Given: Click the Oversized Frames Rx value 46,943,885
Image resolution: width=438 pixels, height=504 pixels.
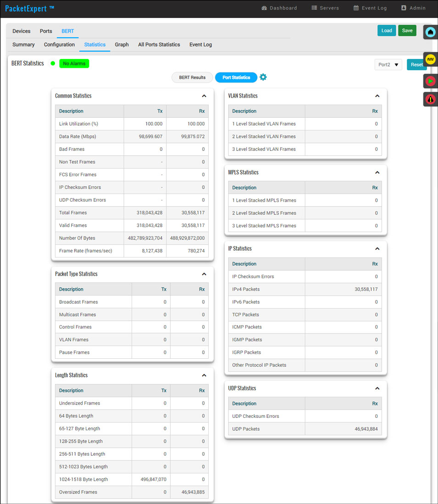Looking at the screenshot, I should [x=193, y=492].
